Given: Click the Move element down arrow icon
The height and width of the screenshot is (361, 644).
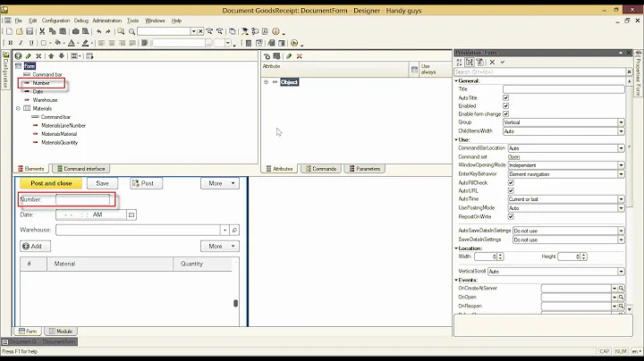Looking at the screenshot, I should (61, 56).
